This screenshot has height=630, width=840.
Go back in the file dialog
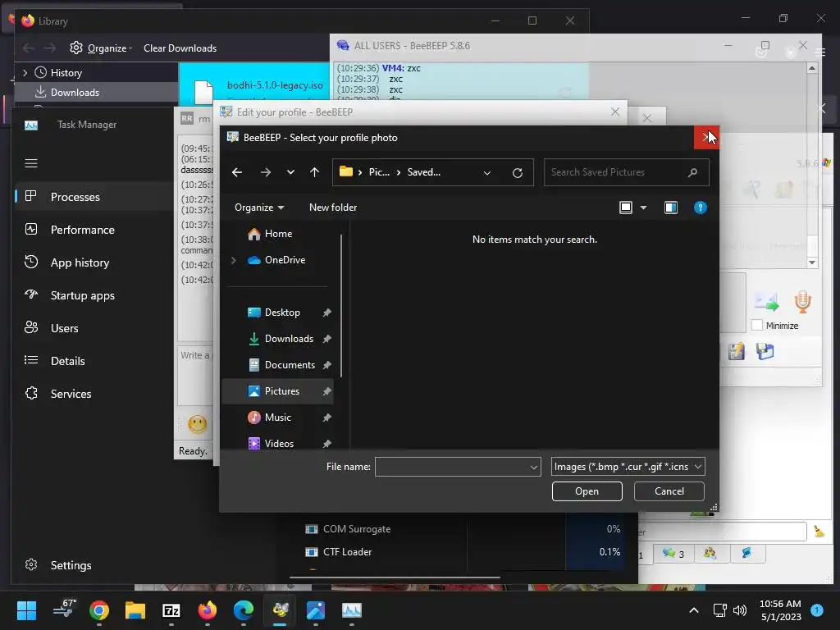pyautogui.click(x=237, y=172)
